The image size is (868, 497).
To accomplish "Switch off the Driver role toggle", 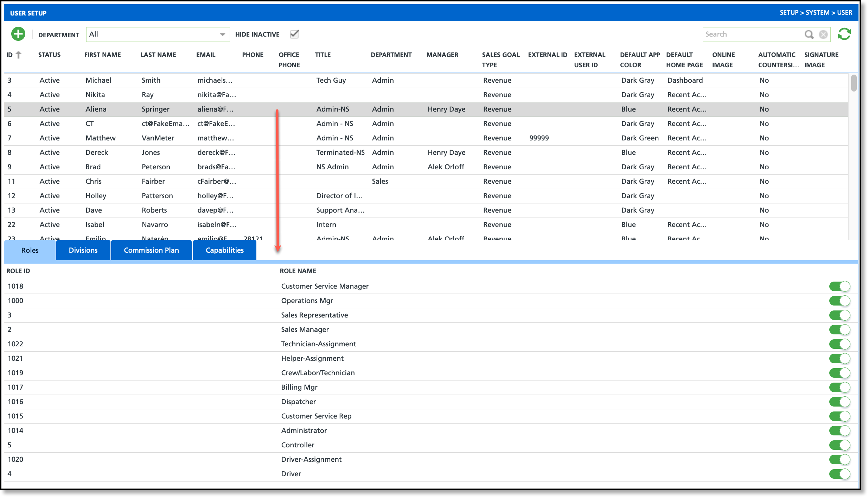I will (x=840, y=474).
